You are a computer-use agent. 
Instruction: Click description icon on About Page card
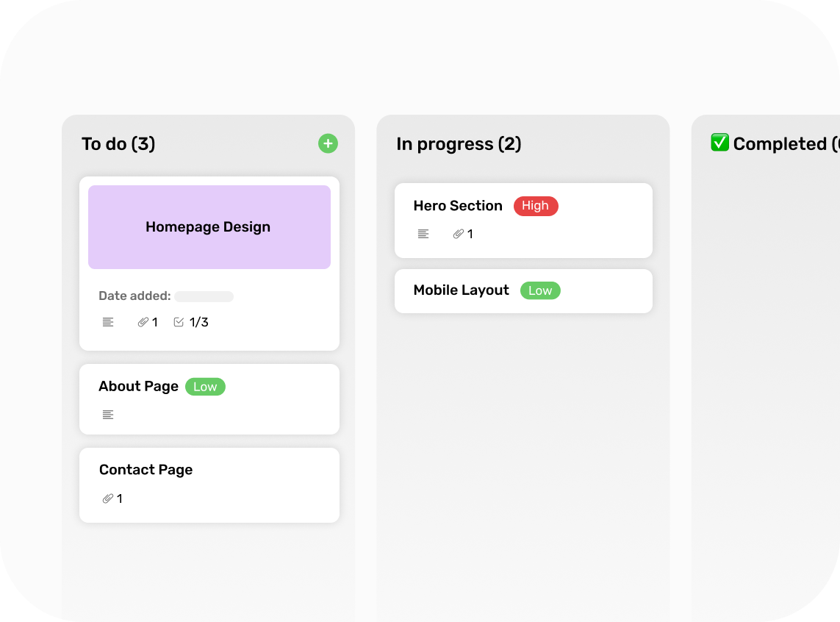point(108,415)
